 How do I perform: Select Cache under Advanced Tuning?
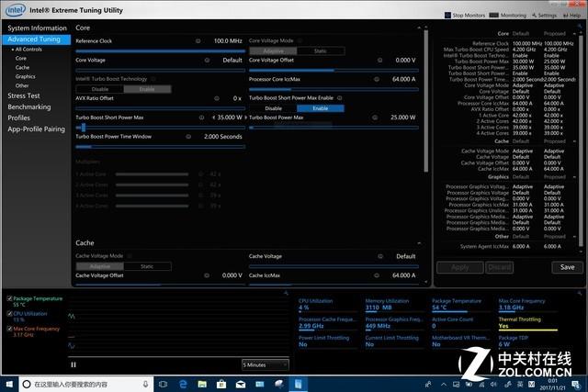(x=22, y=67)
